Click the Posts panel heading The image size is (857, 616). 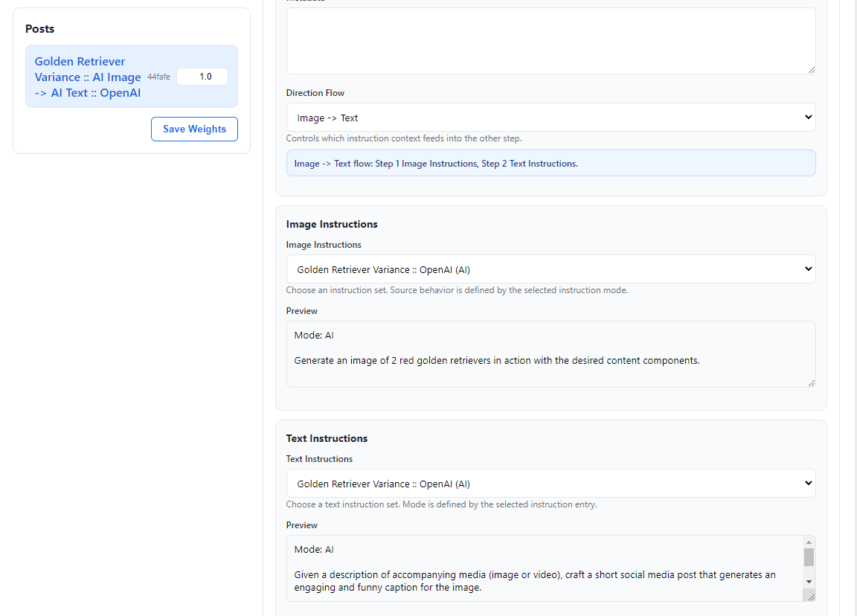pos(40,29)
